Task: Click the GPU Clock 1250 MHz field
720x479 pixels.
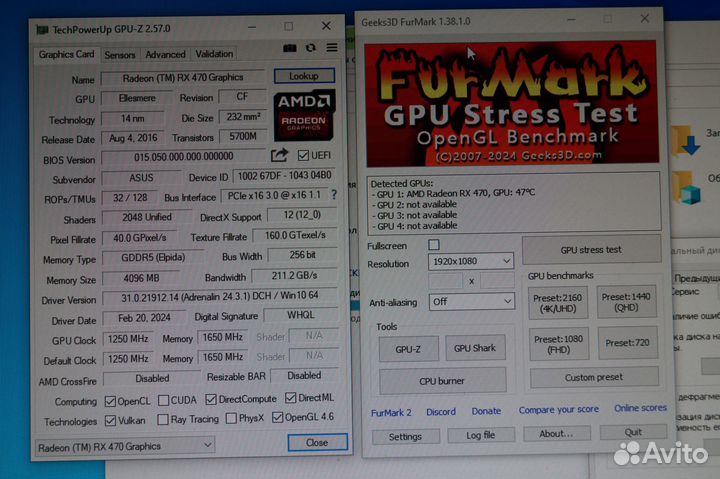Action: [128, 339]
